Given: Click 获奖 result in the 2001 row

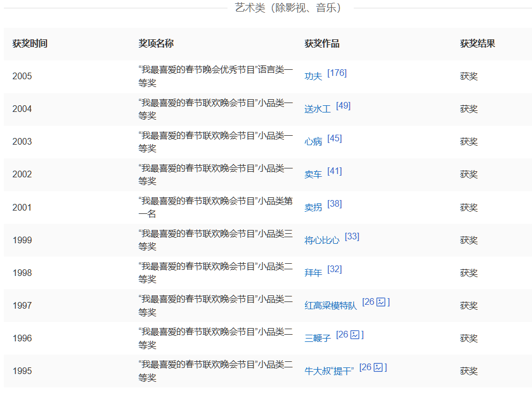Looking at the screenshot, I should coord(469,208).
